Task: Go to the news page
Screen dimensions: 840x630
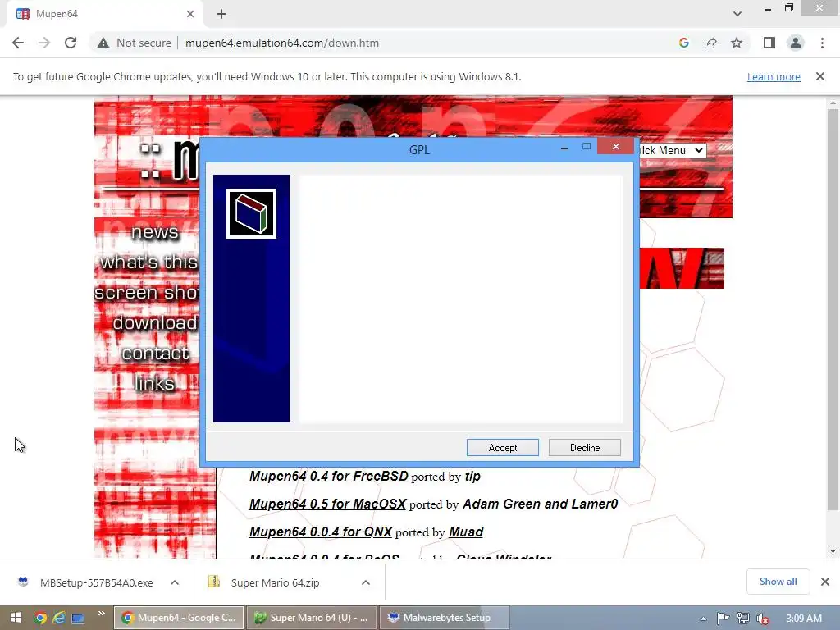Action: (x=155, y=232)
